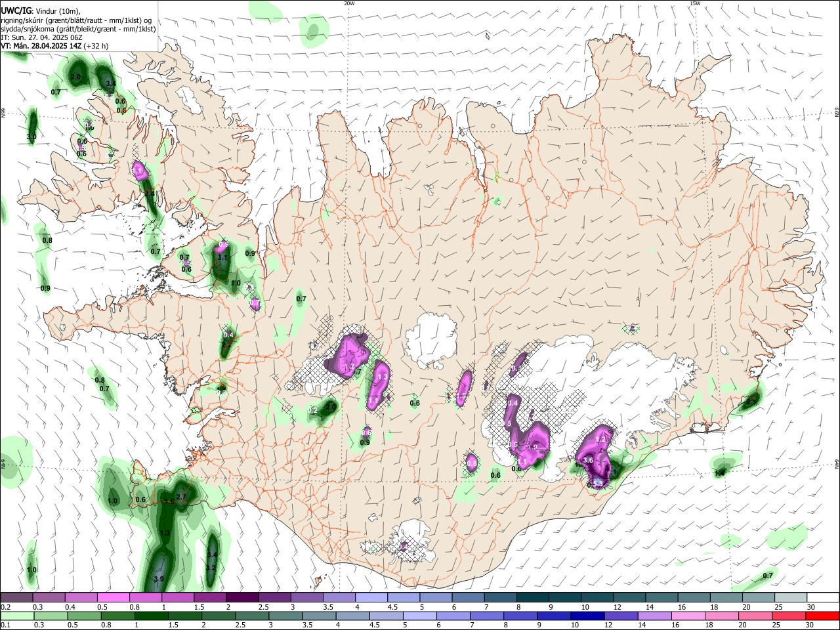Click the dusky mauve 0.2 swatch in snow legend
840x630 pixels.
(x=16, y=597)
